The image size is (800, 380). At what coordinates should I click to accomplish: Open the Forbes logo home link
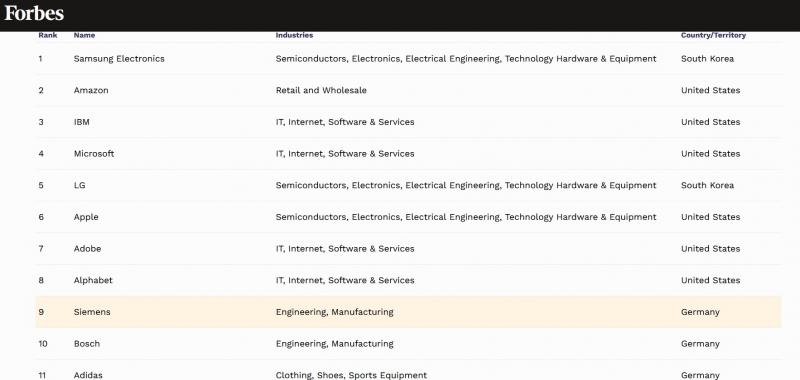click(34, 13)
